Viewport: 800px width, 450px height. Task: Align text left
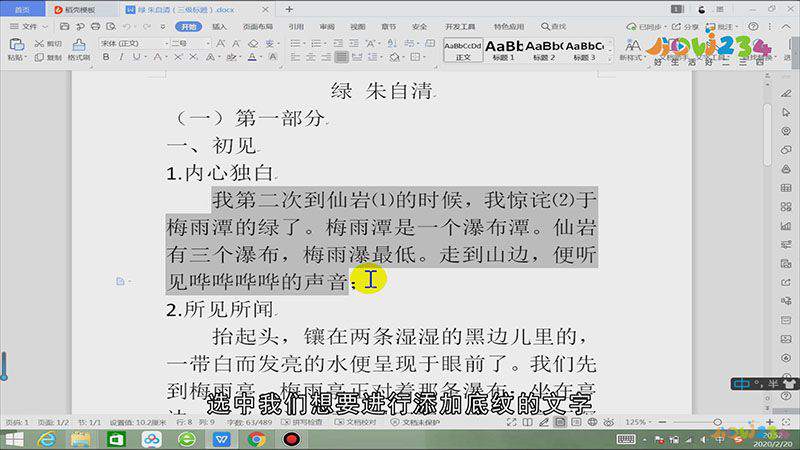[x=295, y=57]
